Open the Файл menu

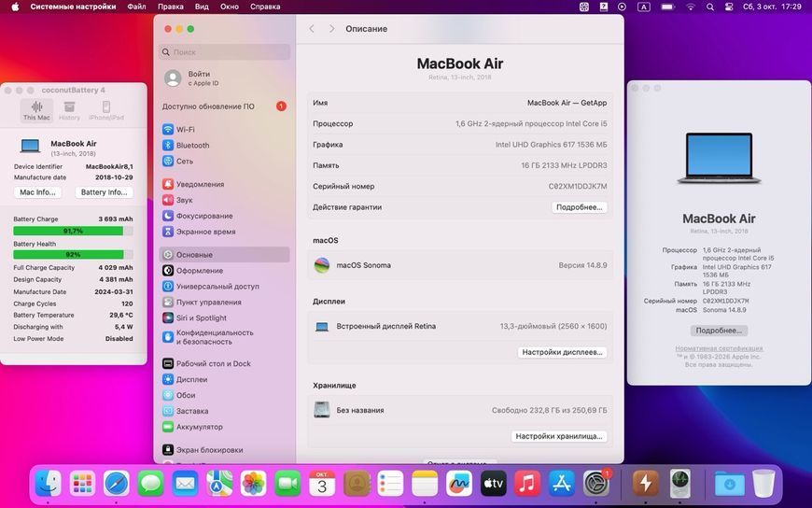pos(136,7)
